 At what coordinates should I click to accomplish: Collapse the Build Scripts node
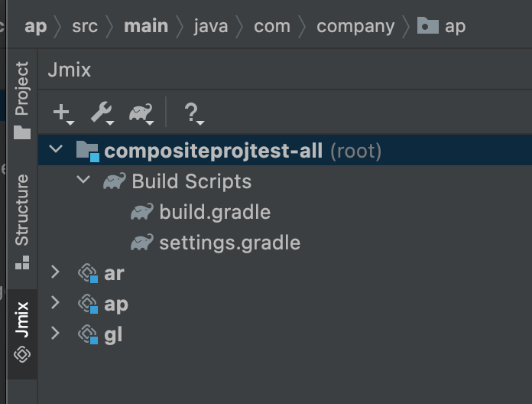[x=83, y=179]
